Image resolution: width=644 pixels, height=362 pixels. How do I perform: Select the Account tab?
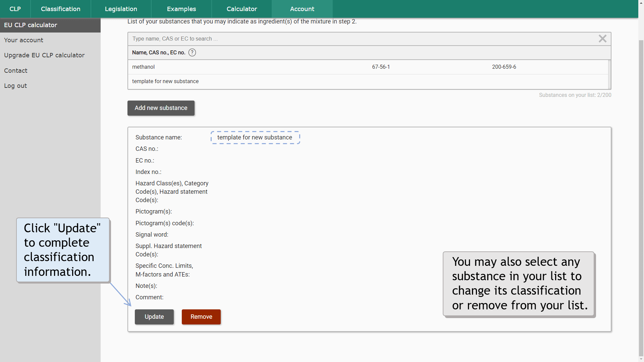pyautogui.click(x=302, y=9)
